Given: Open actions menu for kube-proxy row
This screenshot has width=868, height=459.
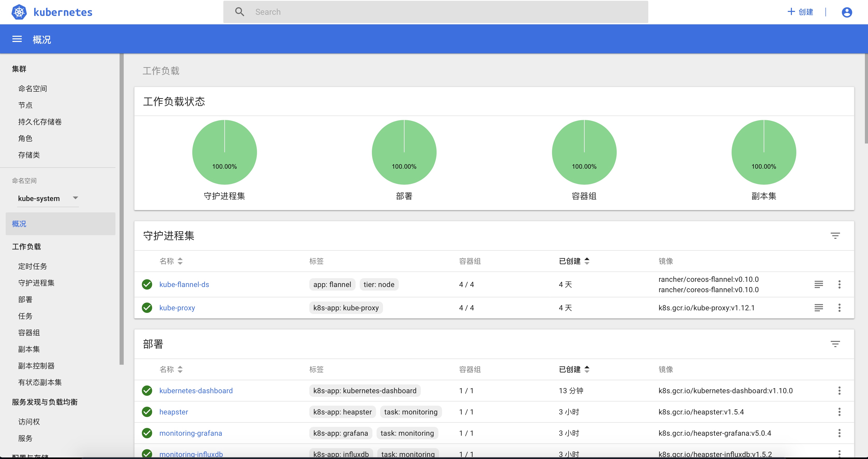Looking at the screenshot, I should point(839,307).
